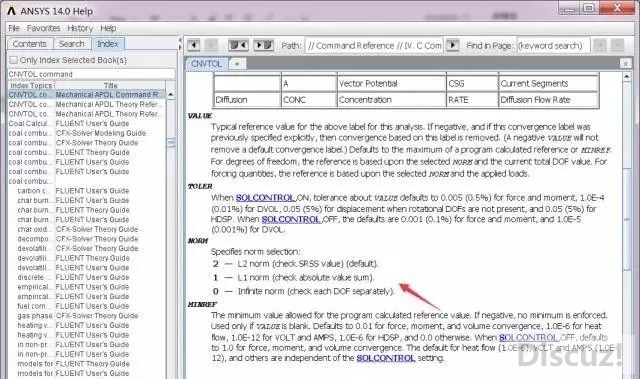Viewport: 640px width, 379px height.
Task: Select the char oxid. CFX-Solver Theory Guide row
Action: 87,229
